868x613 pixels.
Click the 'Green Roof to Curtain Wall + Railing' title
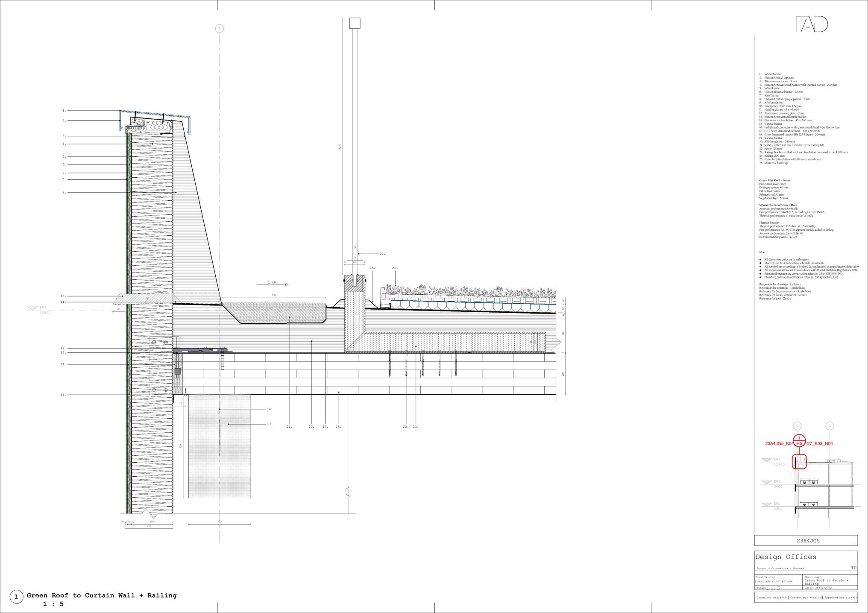(x=102, y=595)
